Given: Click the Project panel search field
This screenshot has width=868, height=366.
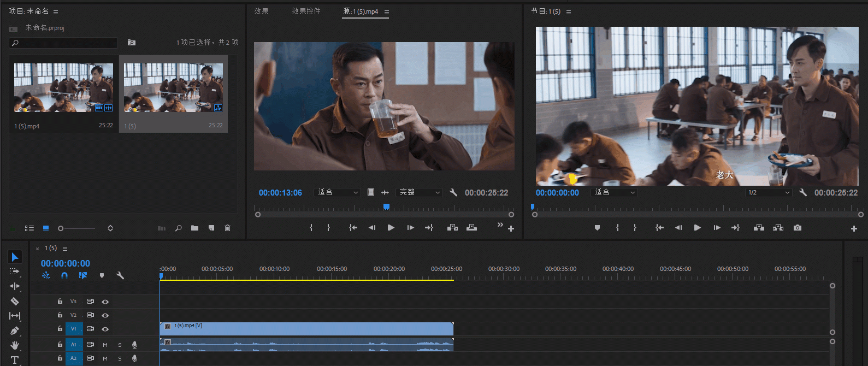Looking at the screenshot, I should coord(63,43).
